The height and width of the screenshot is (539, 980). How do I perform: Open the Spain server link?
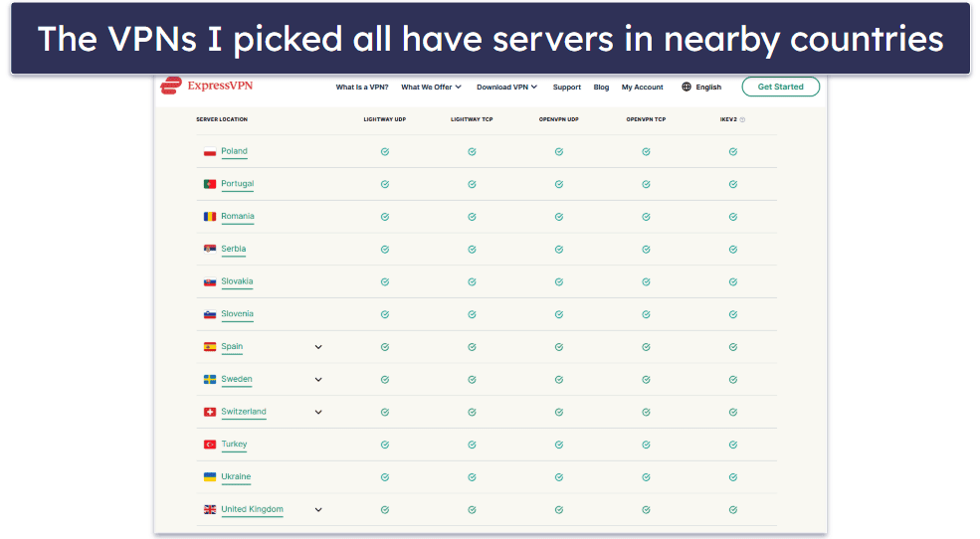pos(232,347)
